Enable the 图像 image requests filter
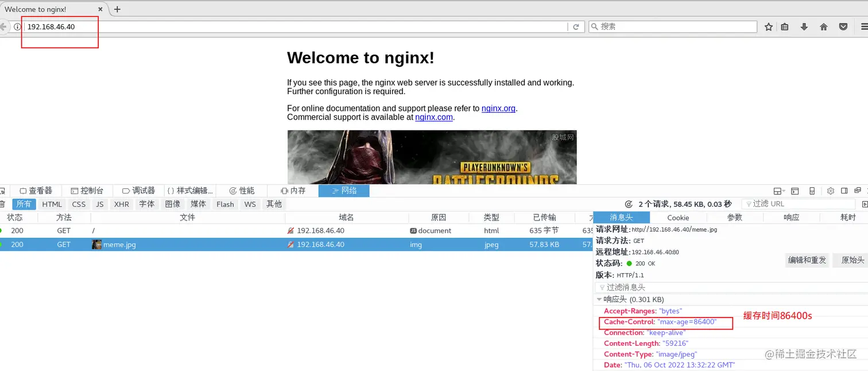 172,204
